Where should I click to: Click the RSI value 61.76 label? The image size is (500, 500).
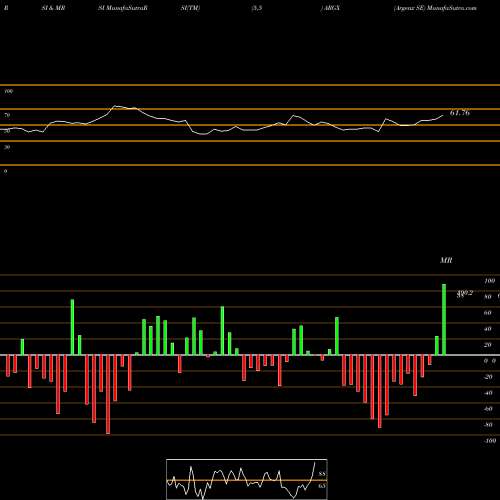tap(460, 113)
